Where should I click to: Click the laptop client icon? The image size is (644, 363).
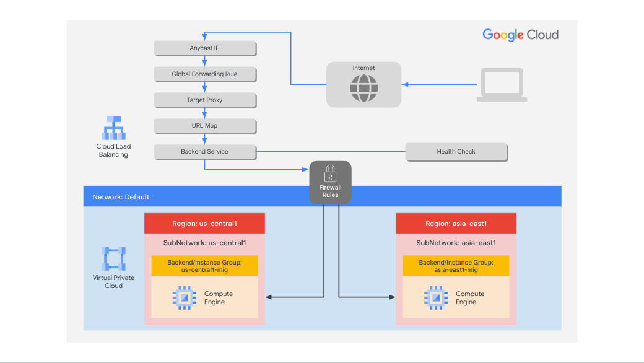click(x=502, y=85)
